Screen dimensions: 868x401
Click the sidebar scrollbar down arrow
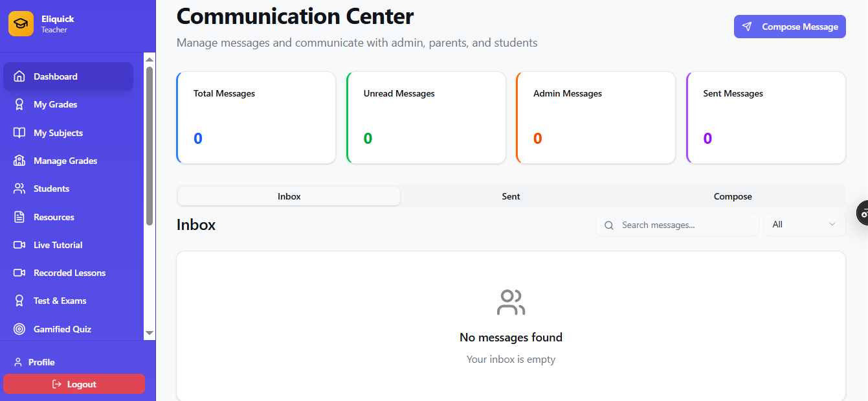coord(150,333)
